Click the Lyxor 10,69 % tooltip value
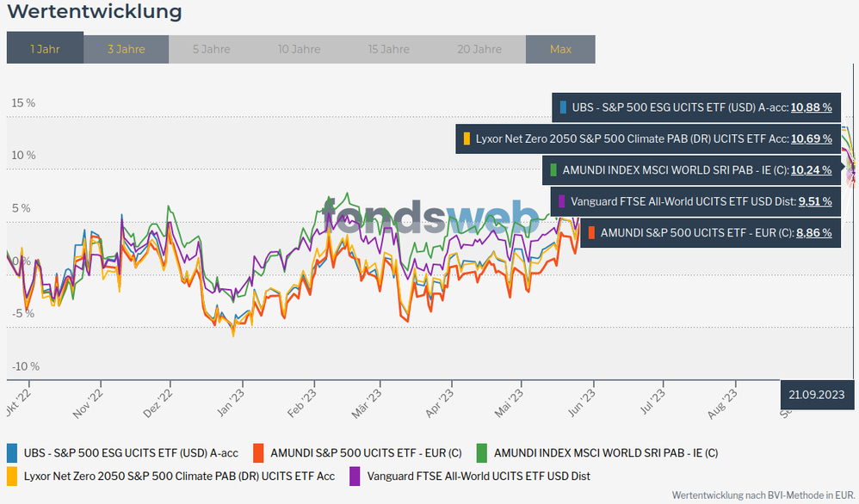 coord(811,138)
